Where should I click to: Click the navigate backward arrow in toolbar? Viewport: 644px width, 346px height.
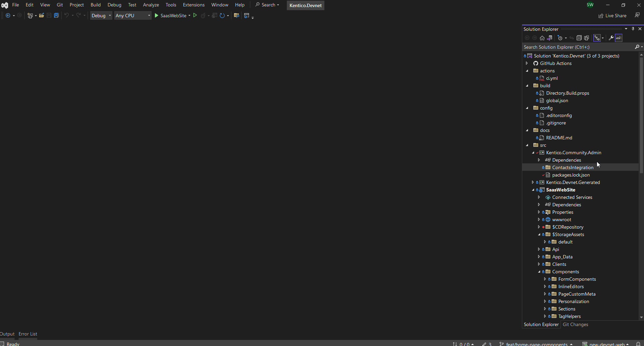point(8,16)
